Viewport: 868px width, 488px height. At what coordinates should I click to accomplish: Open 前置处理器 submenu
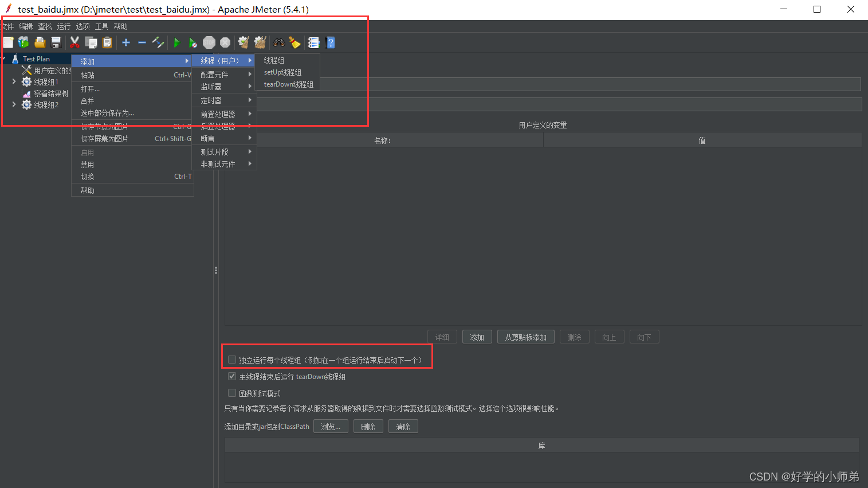click(225, 114)
